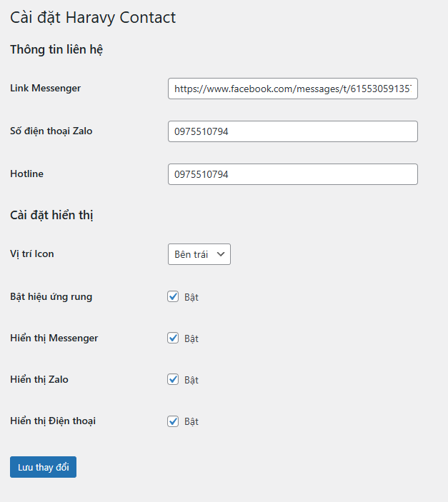Click the Link Messenger URL input field
This screenshot has height=502, width=448.
pyautogui.click(x=292, y=89)
